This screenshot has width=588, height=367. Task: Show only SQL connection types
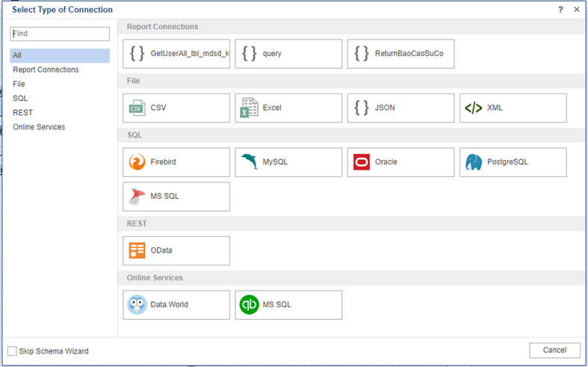pyautogui.click(x=20, y=98)
